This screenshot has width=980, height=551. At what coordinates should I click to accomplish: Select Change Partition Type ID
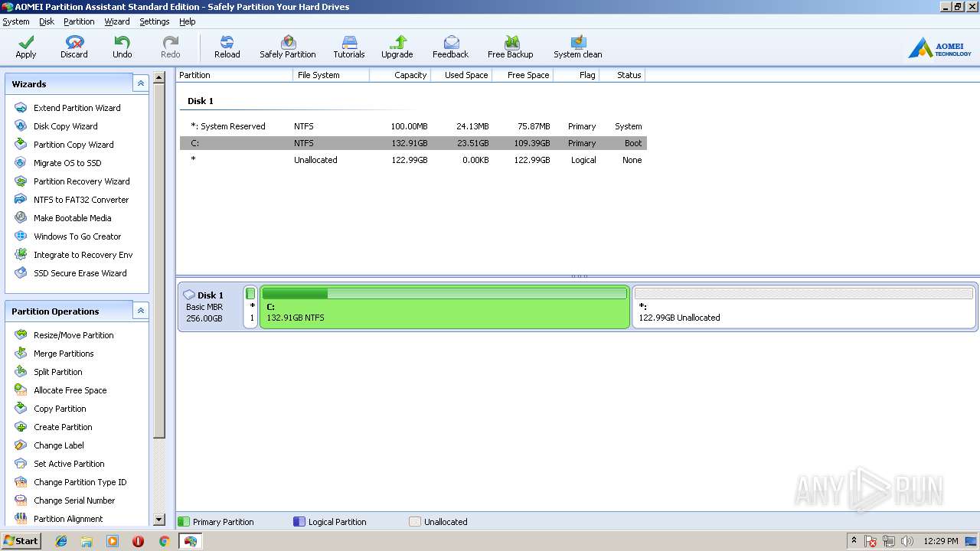click(x=80, y=482)
